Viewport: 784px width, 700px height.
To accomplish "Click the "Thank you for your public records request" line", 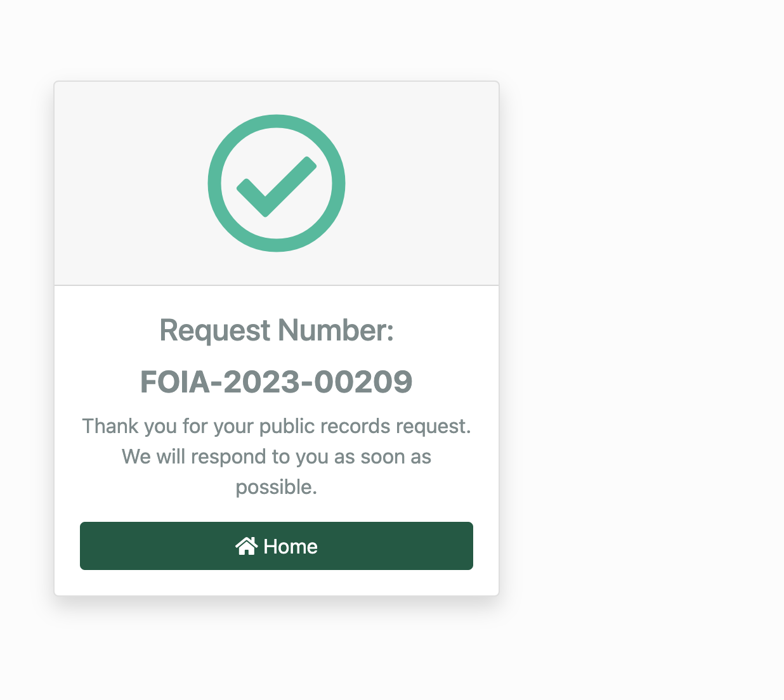I will (277, 426).
